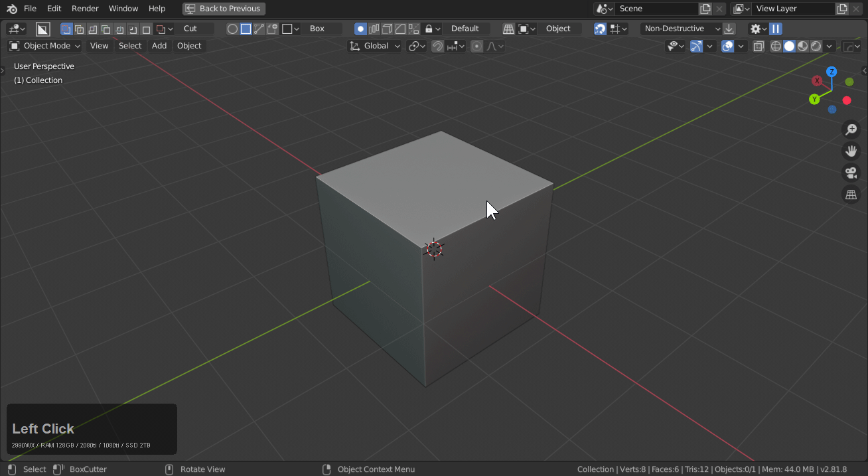Enable wireframe viewport shading
868x476 pixels.
[x=775, y=46]
